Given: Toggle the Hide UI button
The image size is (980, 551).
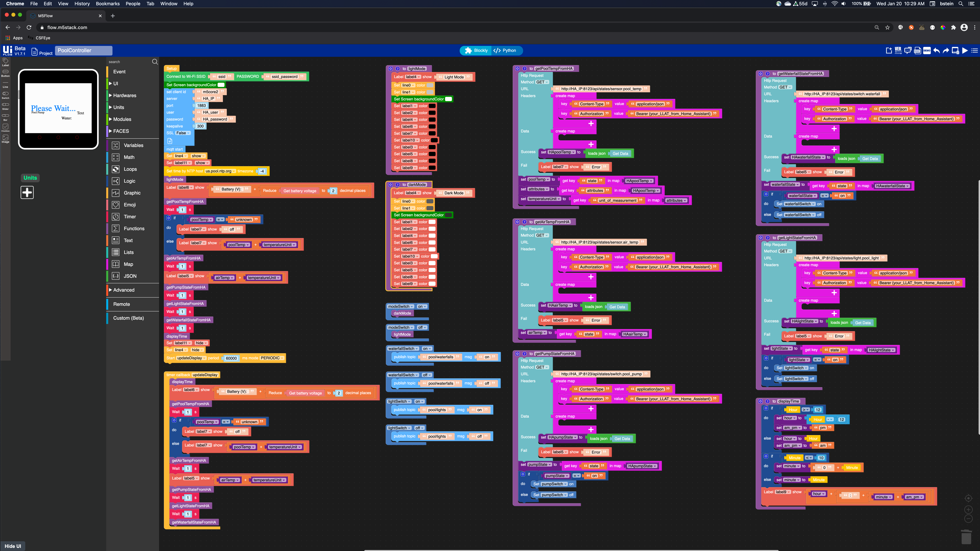Looking at the screenshot, I should [x=13, y=546].
